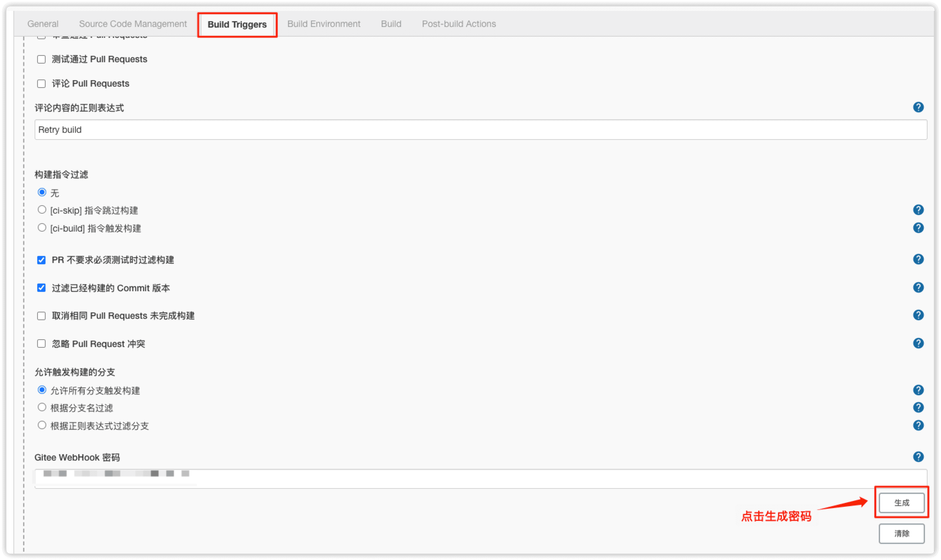Screen dimensions: 941x560
Task: Open help for comment regex field
Action: (918, 107)
